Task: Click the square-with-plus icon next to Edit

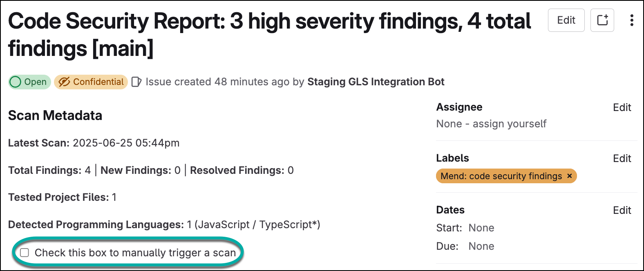Action: click(602, 20)
